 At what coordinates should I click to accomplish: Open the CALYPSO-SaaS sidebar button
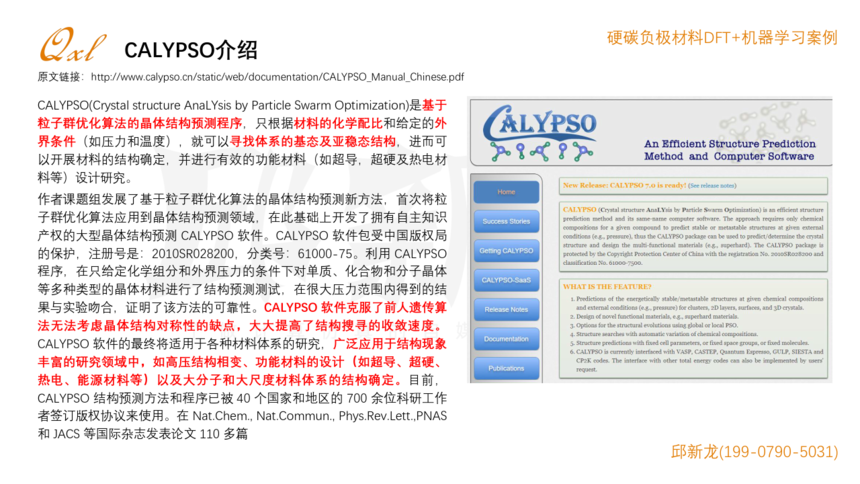click(x=506, y=280)
